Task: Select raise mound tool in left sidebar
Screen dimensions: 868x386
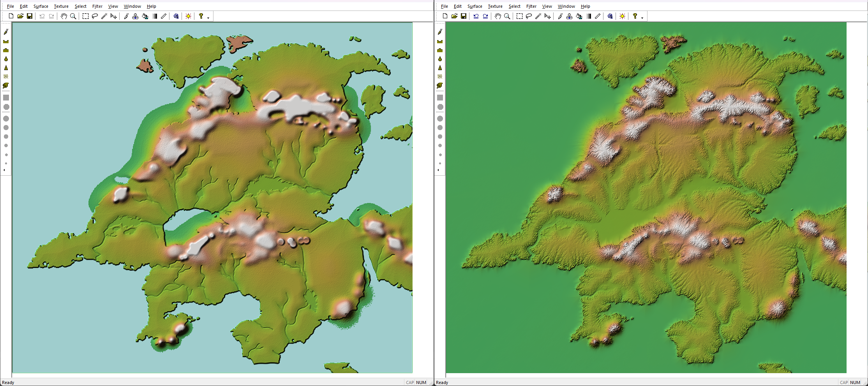Action: tap(6, 50)
